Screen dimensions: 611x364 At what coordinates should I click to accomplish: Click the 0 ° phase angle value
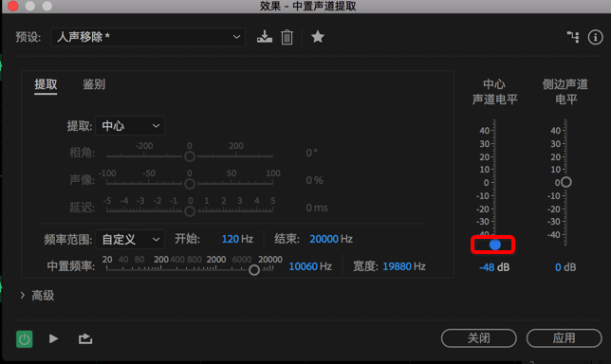pyautogui.click(x=311, y=153)
